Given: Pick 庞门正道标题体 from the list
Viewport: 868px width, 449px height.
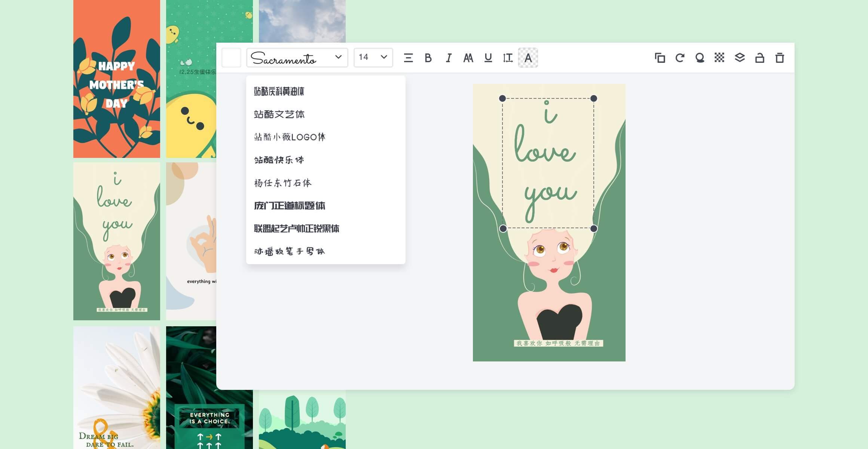Looking at the screenshot, I should click(x=289, y=206).
